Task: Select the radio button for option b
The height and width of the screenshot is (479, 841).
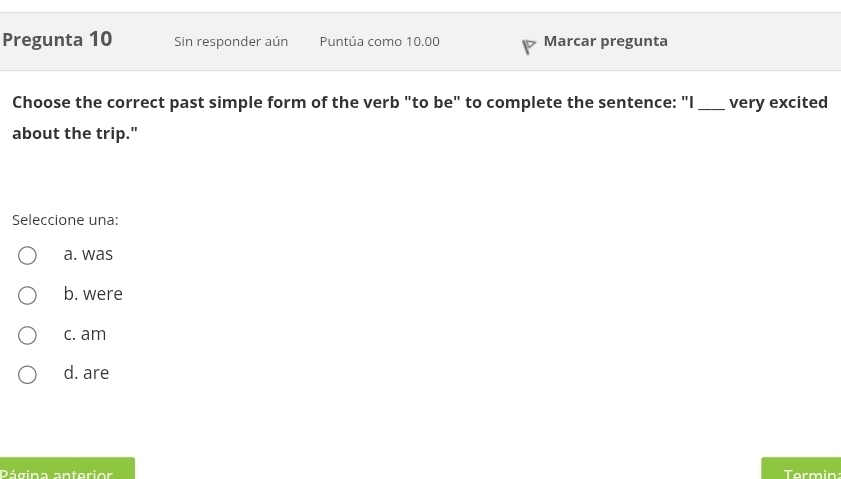Action: pos(28,295)
